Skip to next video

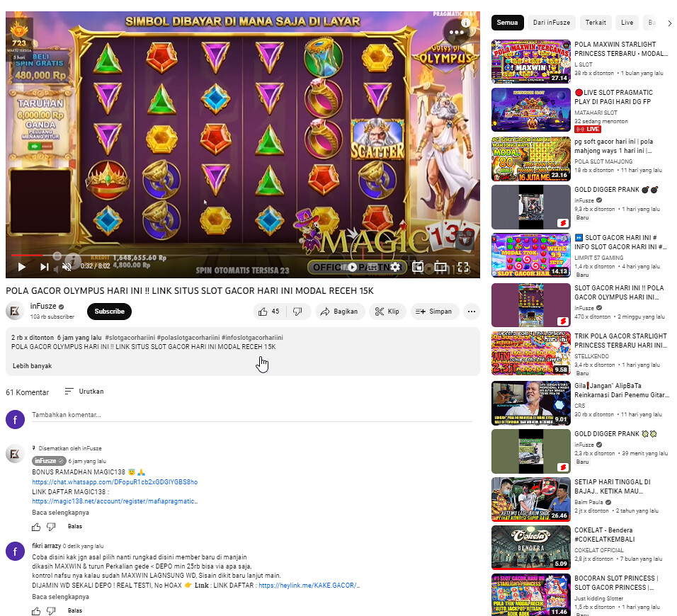44,267
